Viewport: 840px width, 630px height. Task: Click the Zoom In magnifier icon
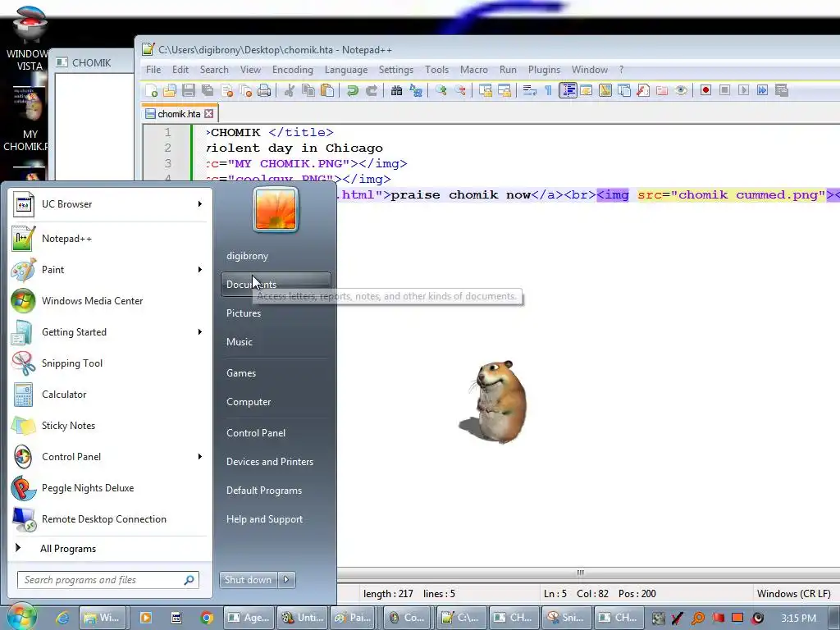(x=441, y=90)
